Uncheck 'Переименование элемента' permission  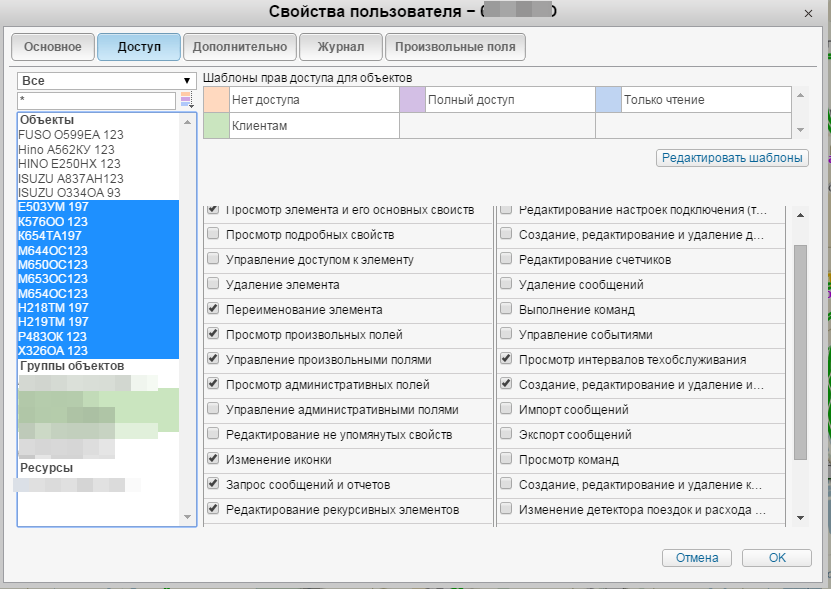[213, 310]
